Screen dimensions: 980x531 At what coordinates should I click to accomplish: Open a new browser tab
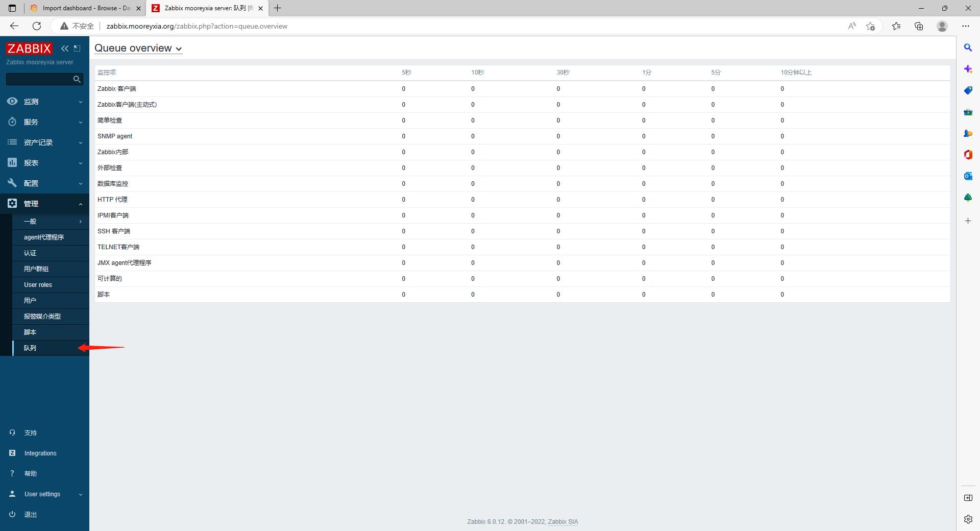278,8
